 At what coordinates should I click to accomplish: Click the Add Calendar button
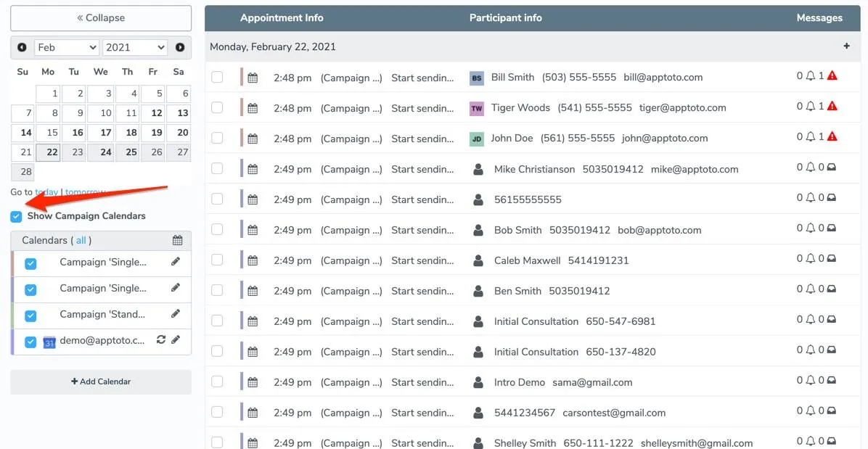100,382
